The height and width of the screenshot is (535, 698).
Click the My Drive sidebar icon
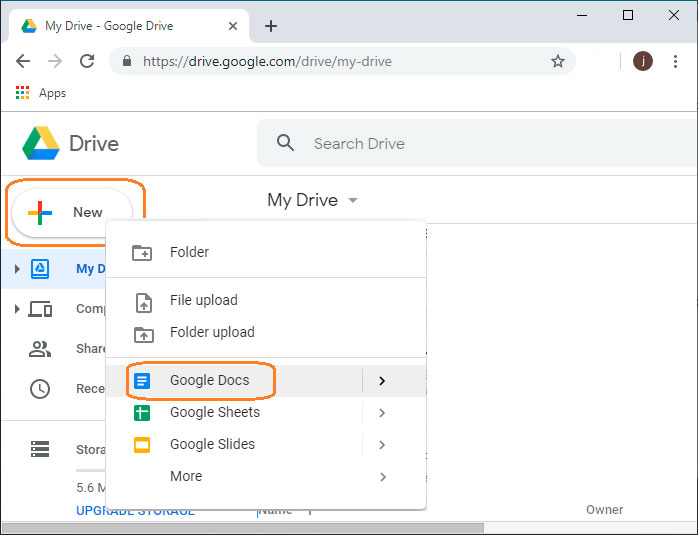pos(40,269)
